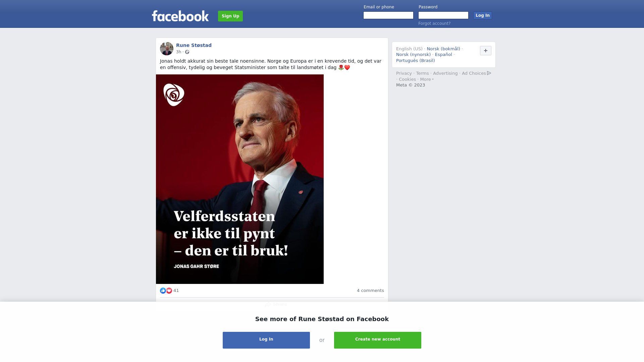Click the blue Like reaction icon
This screenshot has height=362, width=644.
point(163,291)
